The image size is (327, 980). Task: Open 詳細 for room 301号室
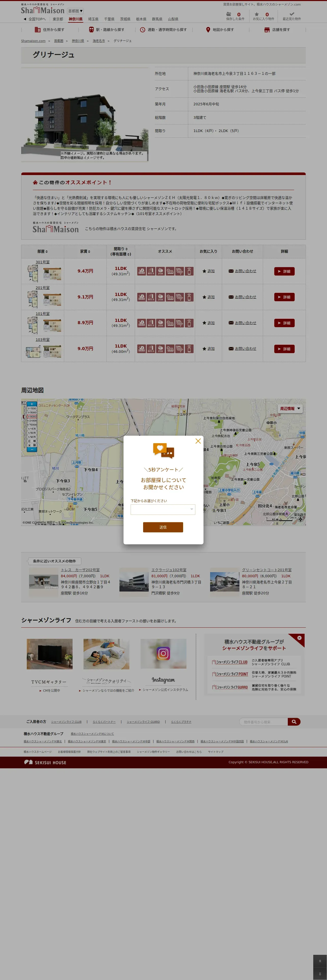coord(284,271)
